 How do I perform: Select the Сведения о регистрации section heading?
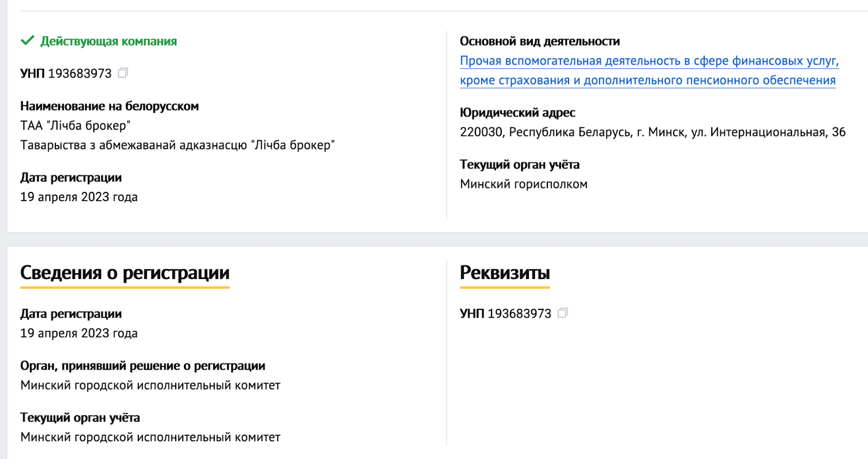[x=125, y=273]
